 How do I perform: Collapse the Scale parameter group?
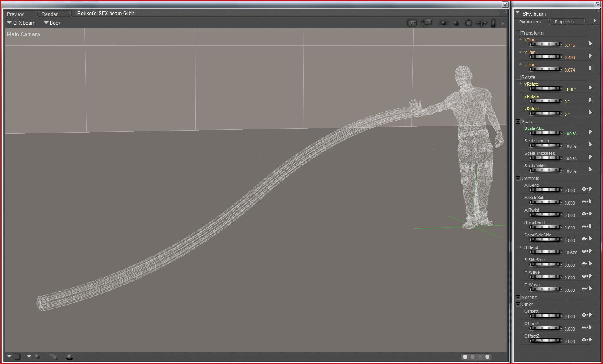coord(518,122)
